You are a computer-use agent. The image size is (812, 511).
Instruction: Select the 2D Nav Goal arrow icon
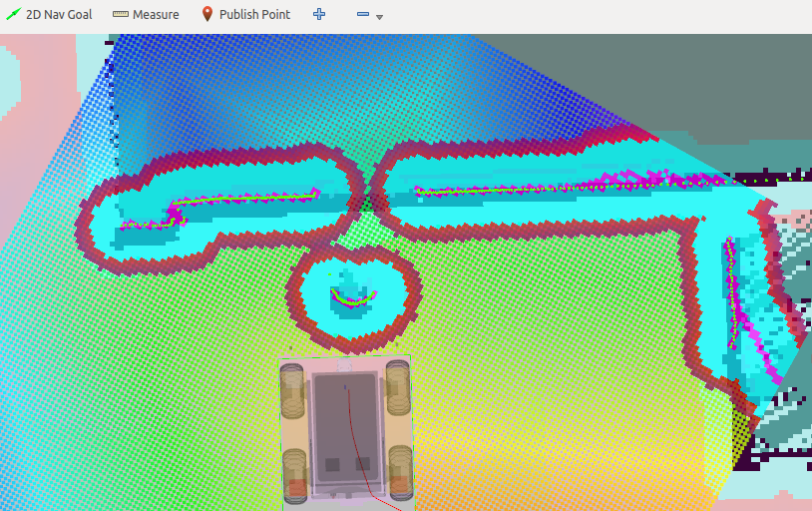click(13, 15)
